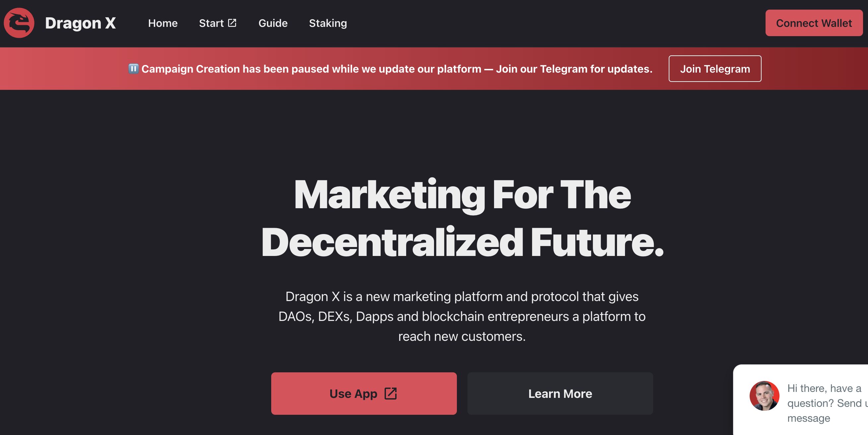Viewport: 868px width, 435px height.
Task: Click the campaign paused announcement text
Action: tap(303, 68)
